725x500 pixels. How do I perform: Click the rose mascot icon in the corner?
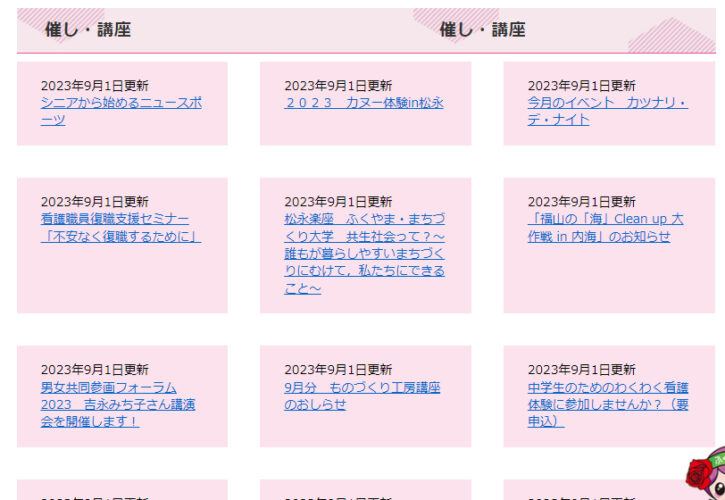tap(707, 473)
